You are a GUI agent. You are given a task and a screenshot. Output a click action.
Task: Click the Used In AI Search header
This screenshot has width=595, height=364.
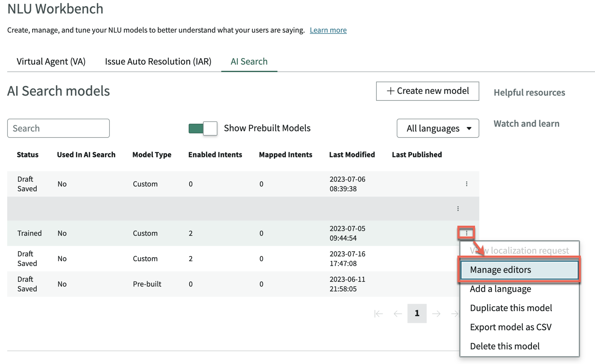(86, 155)
